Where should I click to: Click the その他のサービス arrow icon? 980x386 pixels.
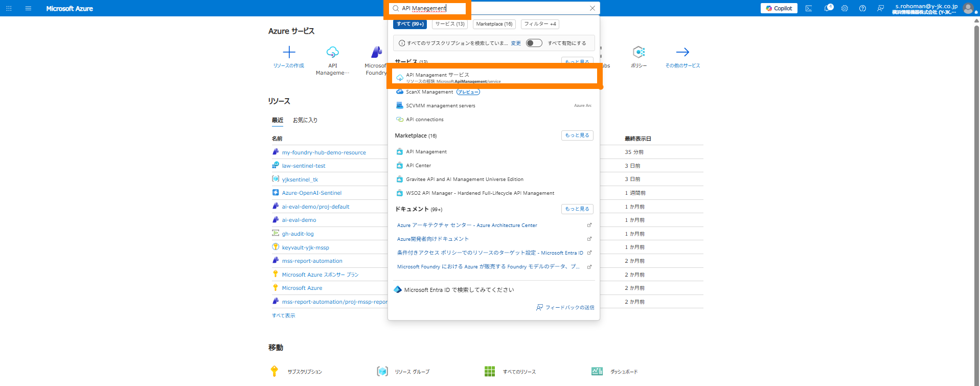tap(682, 52)
